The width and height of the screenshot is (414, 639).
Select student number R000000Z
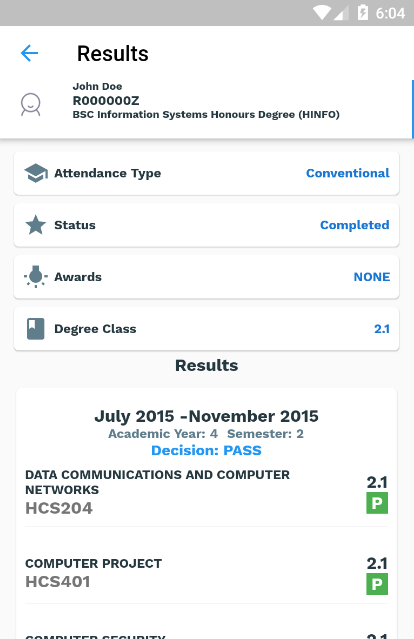(106, 100)
